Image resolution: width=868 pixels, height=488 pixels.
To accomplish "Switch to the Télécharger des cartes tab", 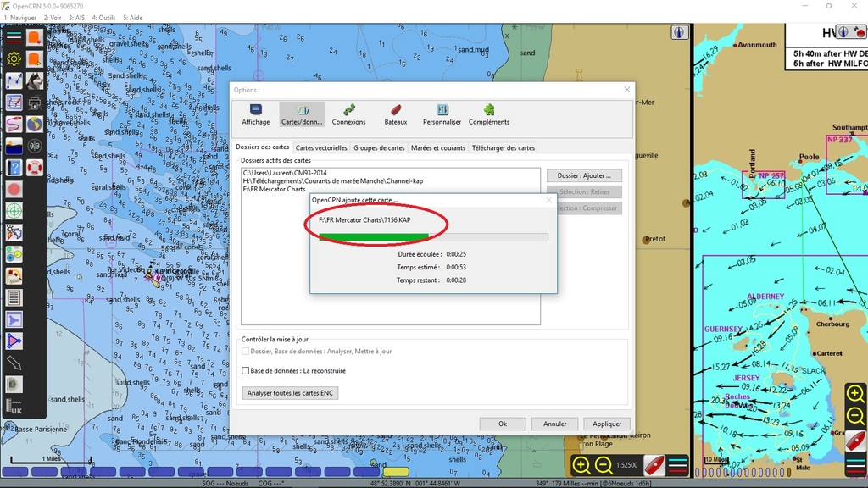I will tap(504, 147).
